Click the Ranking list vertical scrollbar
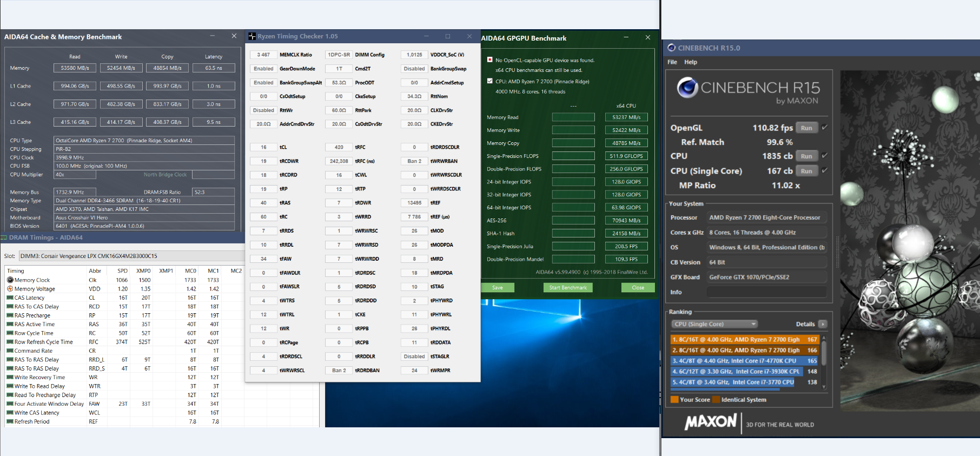 click(x=824, y=361)
